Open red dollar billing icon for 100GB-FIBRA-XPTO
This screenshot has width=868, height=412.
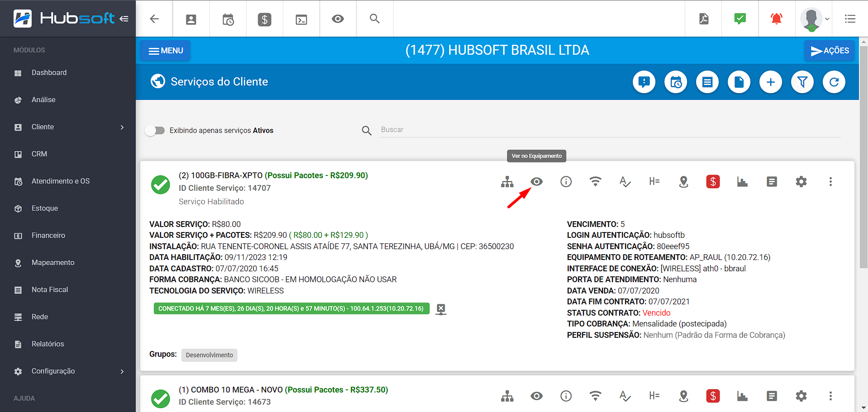click(713, 182)
